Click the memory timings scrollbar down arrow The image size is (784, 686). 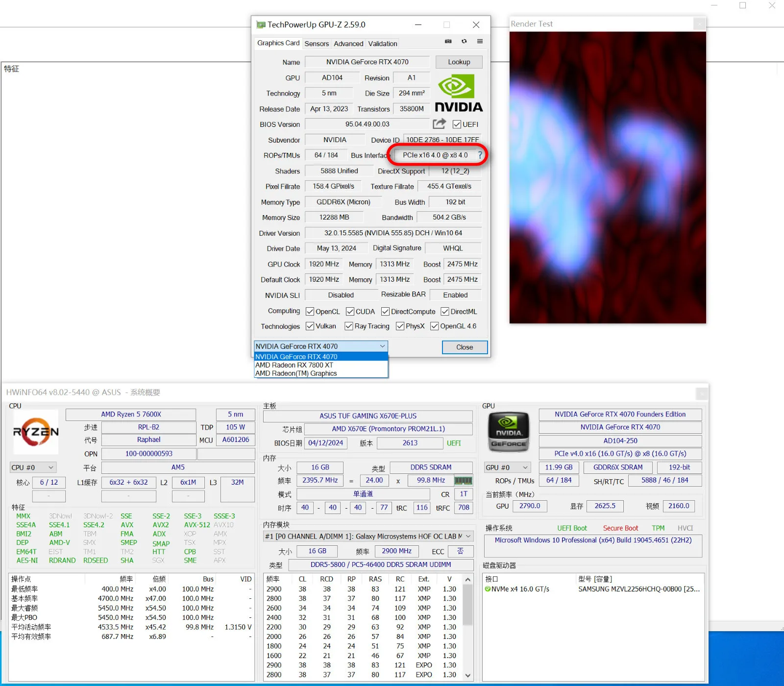tap(468, 675)
